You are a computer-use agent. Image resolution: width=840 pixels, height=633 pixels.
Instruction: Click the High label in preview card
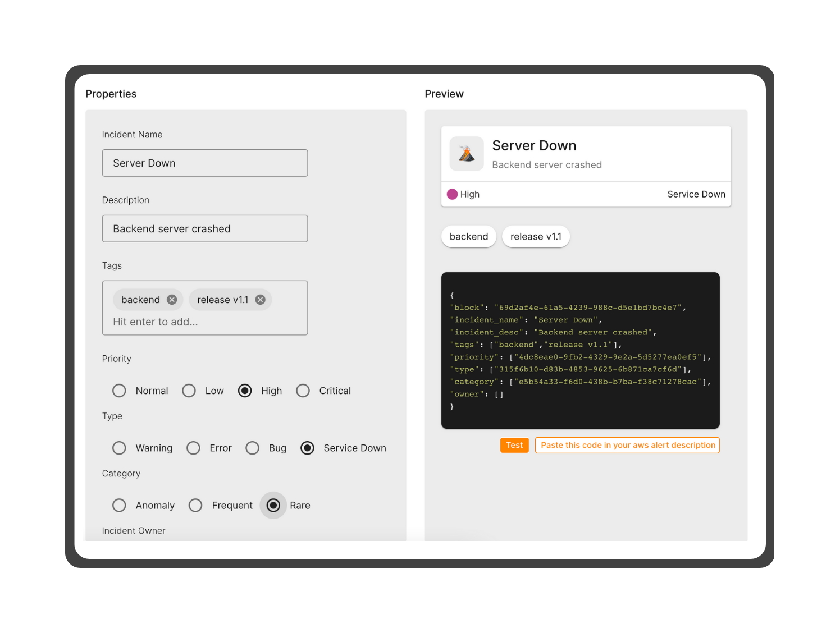[x=470, y=194]
